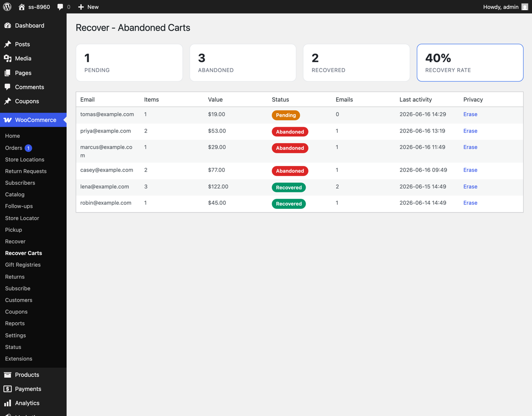
Task: Open the Orders submenu item
Action: pos(13,148)
